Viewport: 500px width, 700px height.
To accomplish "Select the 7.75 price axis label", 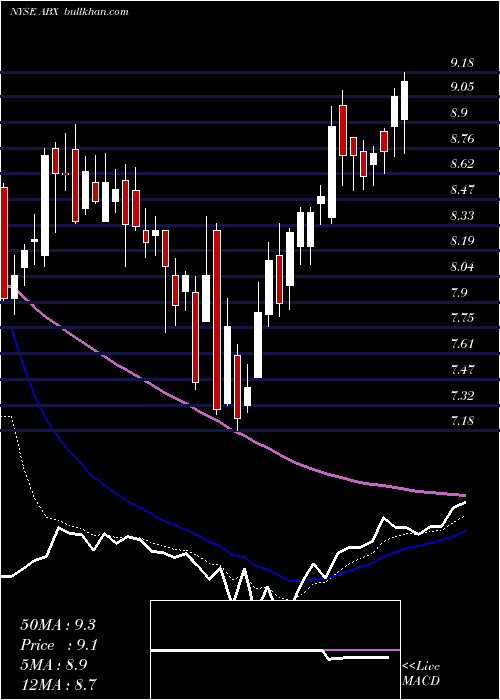I will pyautogui.click(x=461, y=318).
